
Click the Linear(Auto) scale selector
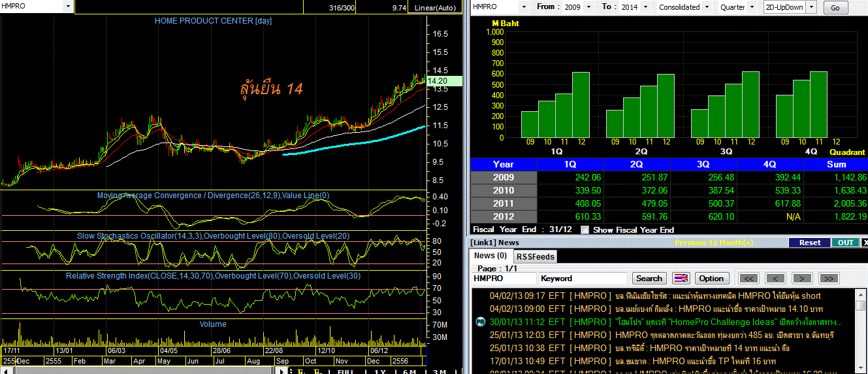[x=436, y=8]
